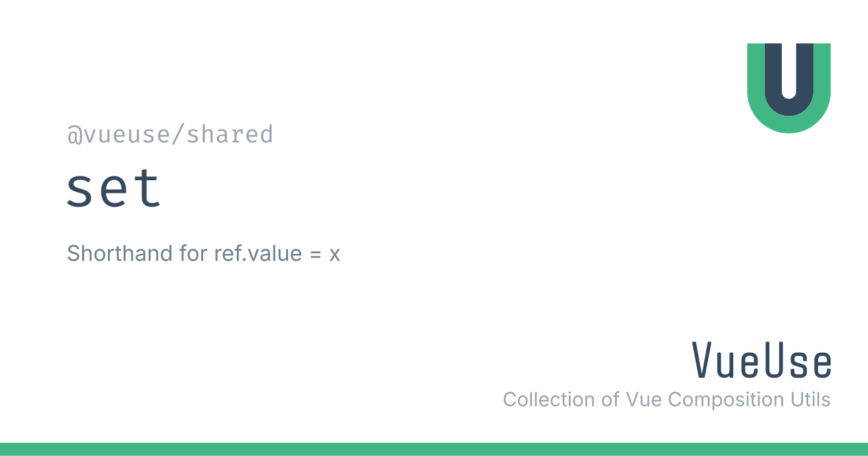Click the word "Utils" in tagline
Viewport: 868px width, 456px height.
pyautogui.click(x=808, y=399)
